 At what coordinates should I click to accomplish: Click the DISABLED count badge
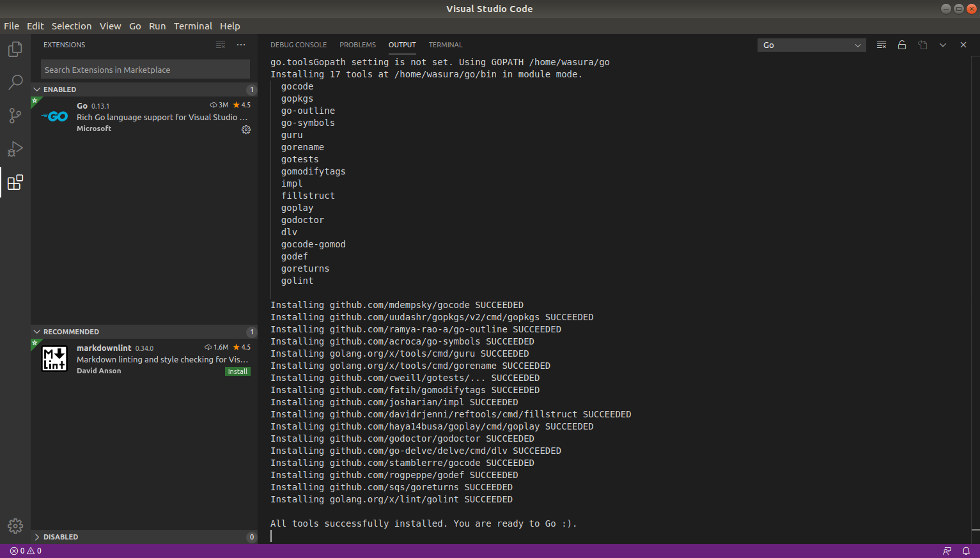click(x=251, y=537)
